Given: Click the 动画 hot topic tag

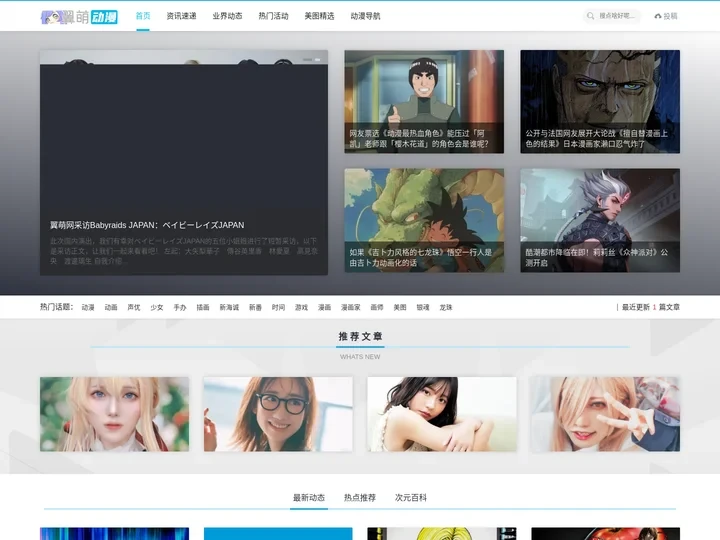Looking at the screenshot, I should click(111, 307).
